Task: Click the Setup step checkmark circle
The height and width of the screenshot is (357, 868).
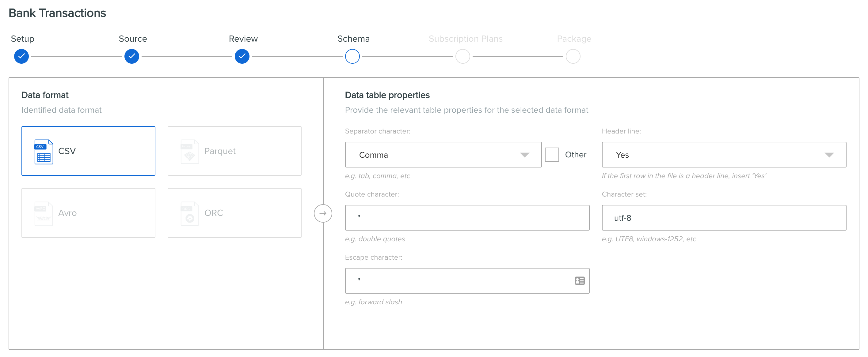Action: [21, 56]
